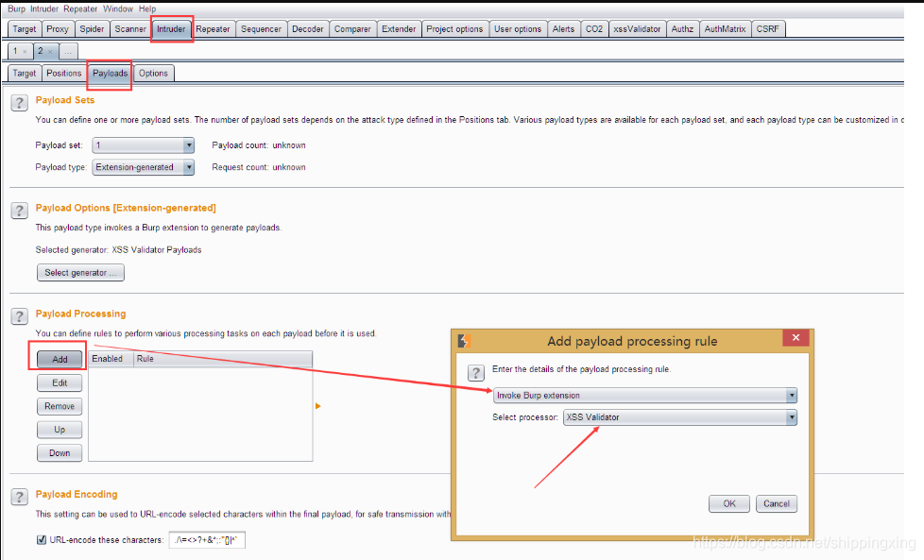
Task: Click Add payload processing rule button
Action: click(60, 359)
